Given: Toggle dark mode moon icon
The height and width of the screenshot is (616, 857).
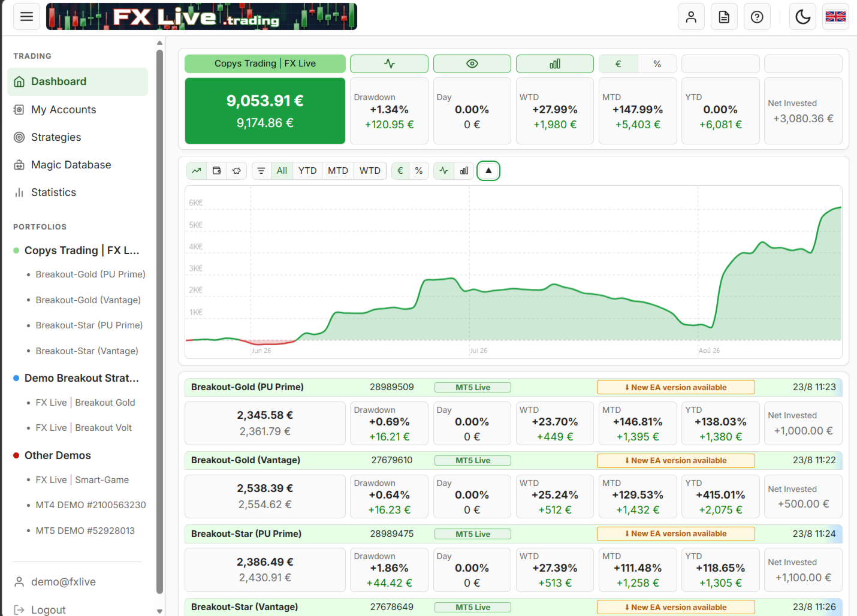Looking at the screenshot, I should tap(803, 17).
